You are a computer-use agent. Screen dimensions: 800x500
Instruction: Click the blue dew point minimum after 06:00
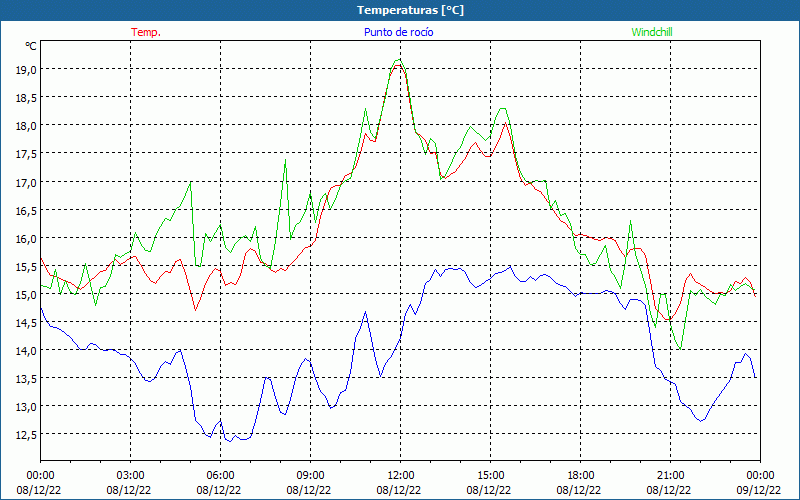click(x=230, y=441)
